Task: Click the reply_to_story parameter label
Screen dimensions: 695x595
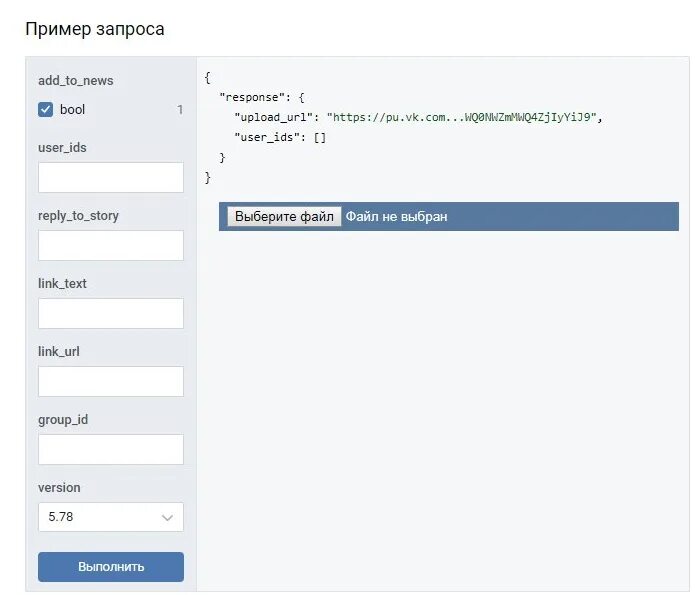Action: pos(78,216)
